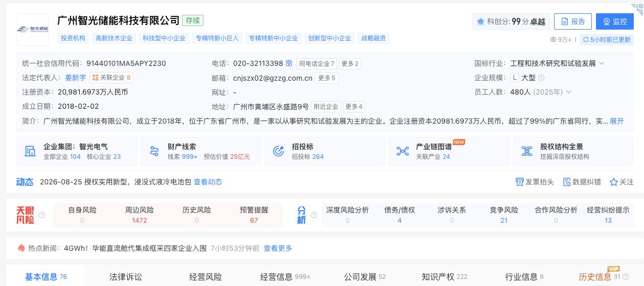Open 财产线索 card icon
Image resolution: width=644 pixels, height=286 pixels.
[154, 151]
